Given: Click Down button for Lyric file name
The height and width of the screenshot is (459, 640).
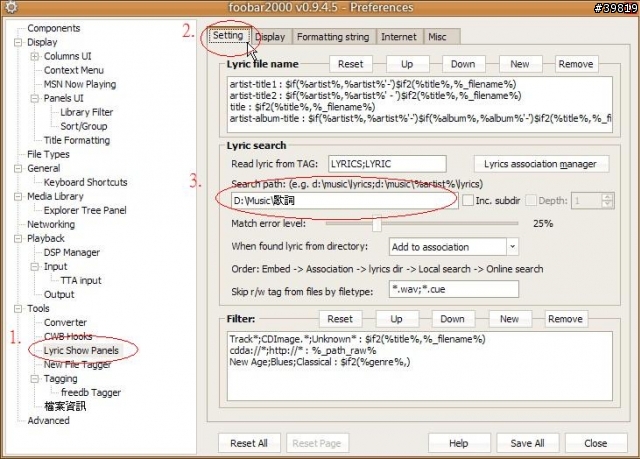Looking at the screenshot, I should coord(463,64).
